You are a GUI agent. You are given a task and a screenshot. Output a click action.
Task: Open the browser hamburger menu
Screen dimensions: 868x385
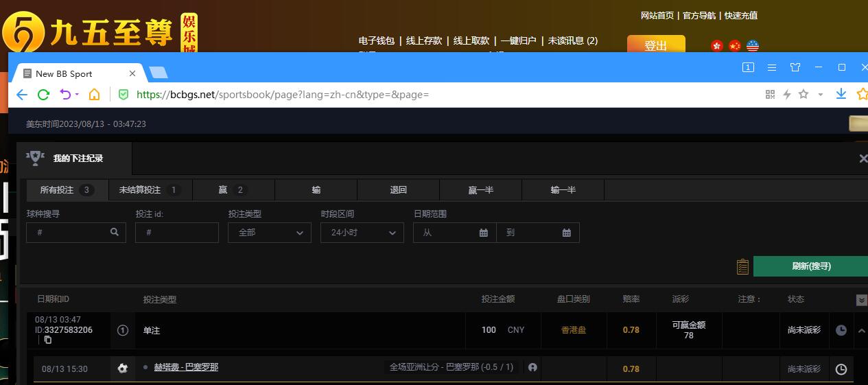[772, 67]
